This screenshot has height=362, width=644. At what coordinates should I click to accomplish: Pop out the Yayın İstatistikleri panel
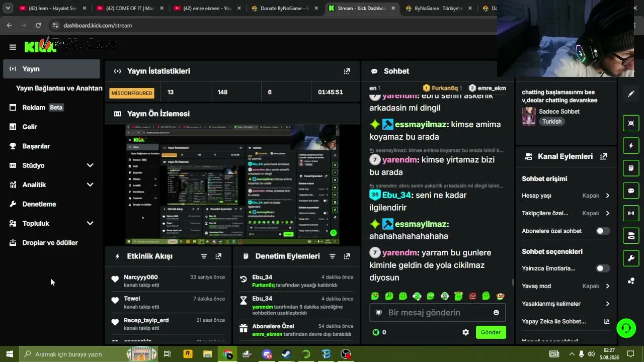point(347,71)
